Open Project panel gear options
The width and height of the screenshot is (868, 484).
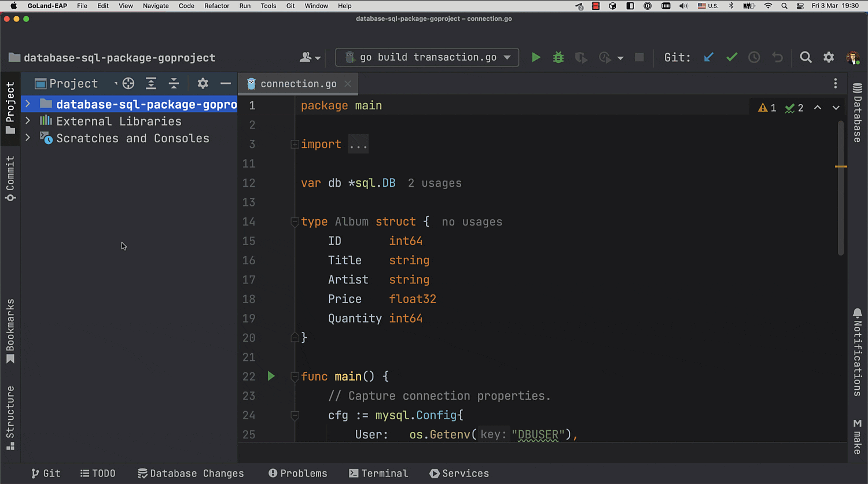click(x=203, y=83)
